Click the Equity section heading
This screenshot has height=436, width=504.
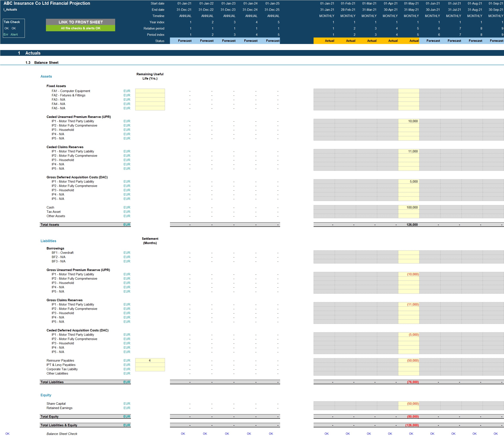46,395
